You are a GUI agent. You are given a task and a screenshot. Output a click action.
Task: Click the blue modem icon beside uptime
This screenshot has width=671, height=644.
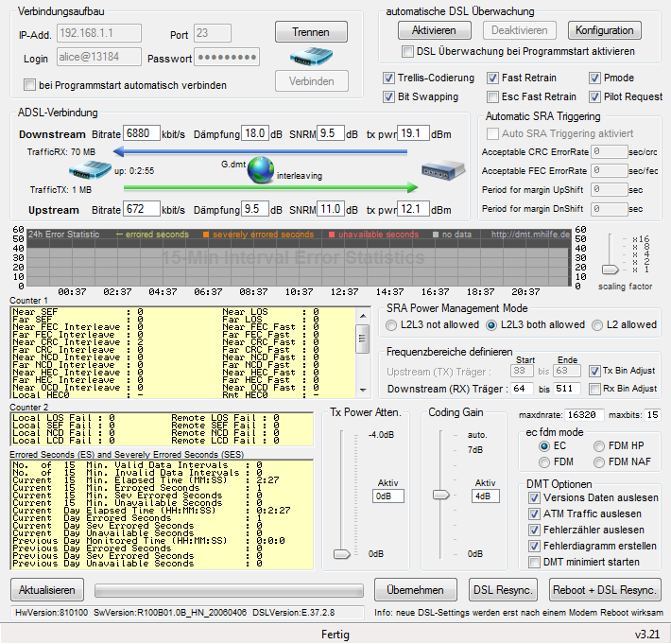coord(90,170)
